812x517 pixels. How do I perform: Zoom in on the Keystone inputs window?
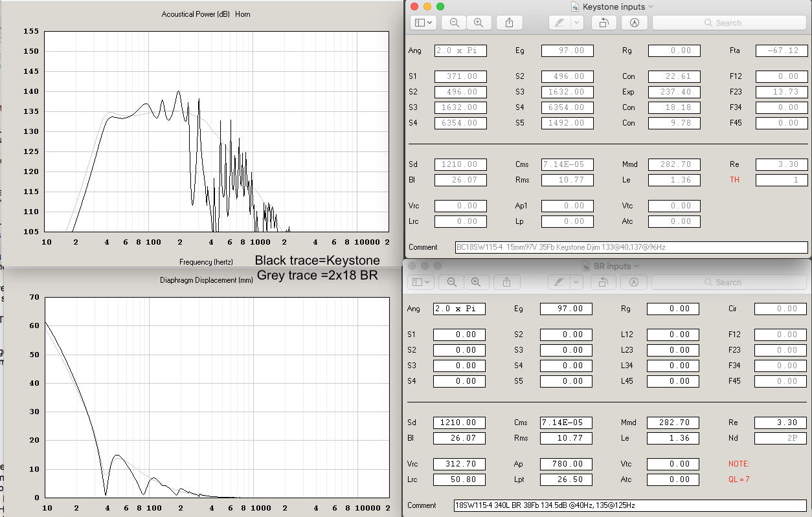479,23
